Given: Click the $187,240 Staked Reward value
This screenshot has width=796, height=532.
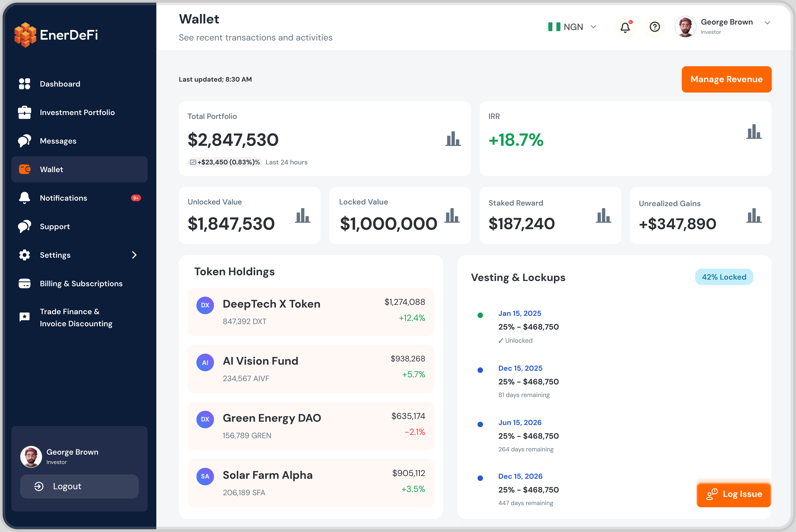Looking at the screenshot, I should tap(521, 224).
